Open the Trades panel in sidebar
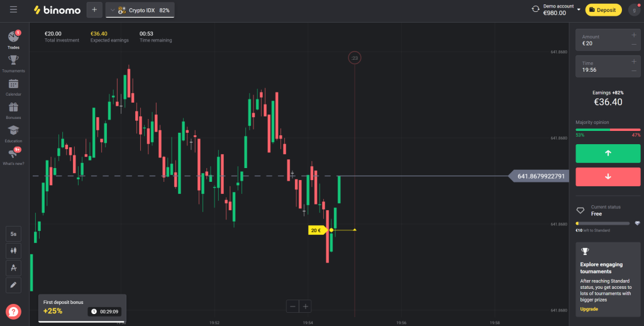Screen dimensions: 644x326 pyautogui.click(x=13, y=38)
